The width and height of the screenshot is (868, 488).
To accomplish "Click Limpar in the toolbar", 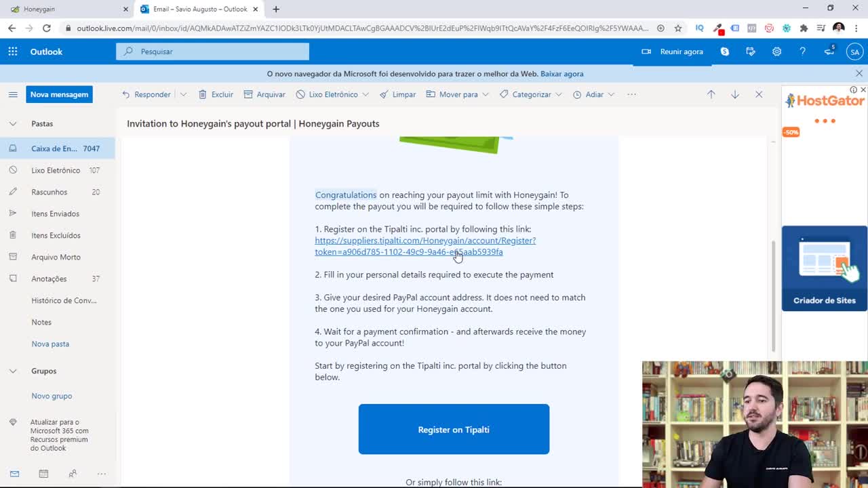I will (397, 94).
